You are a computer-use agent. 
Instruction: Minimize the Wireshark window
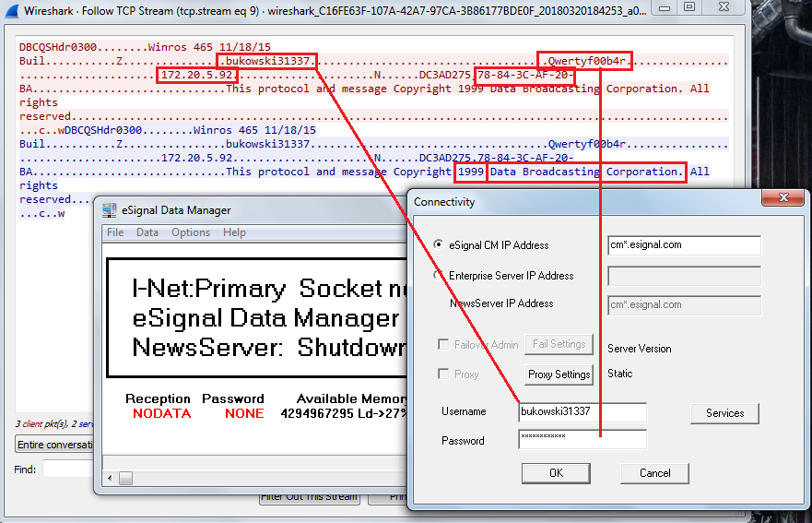point(665,7)
